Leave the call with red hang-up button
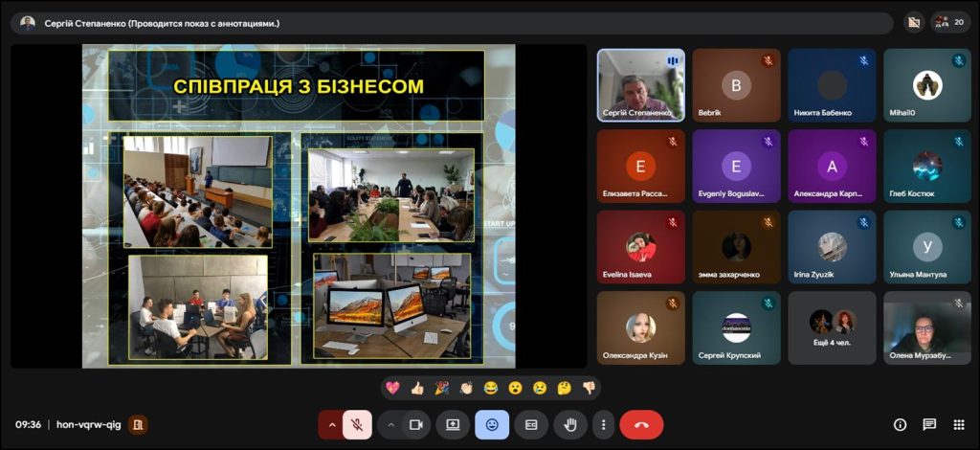Viewport: 980px width, 450px height. pos(641,425)
